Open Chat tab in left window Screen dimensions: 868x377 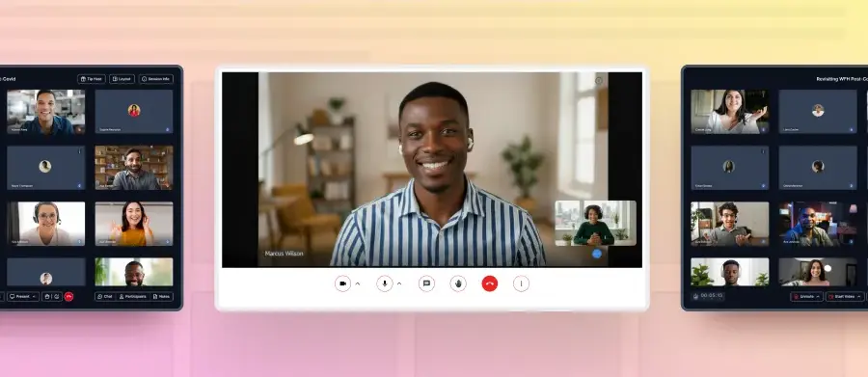(x=104, y=297)
